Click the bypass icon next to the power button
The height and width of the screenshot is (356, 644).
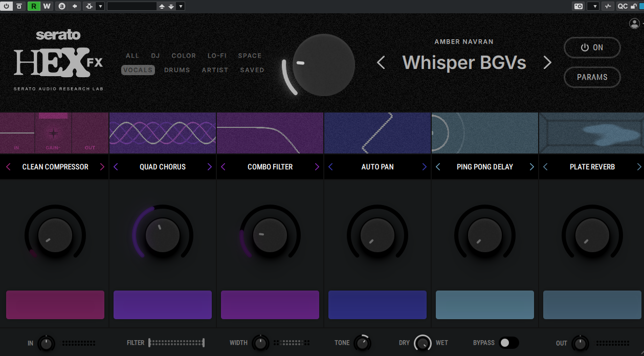(19, 6)
